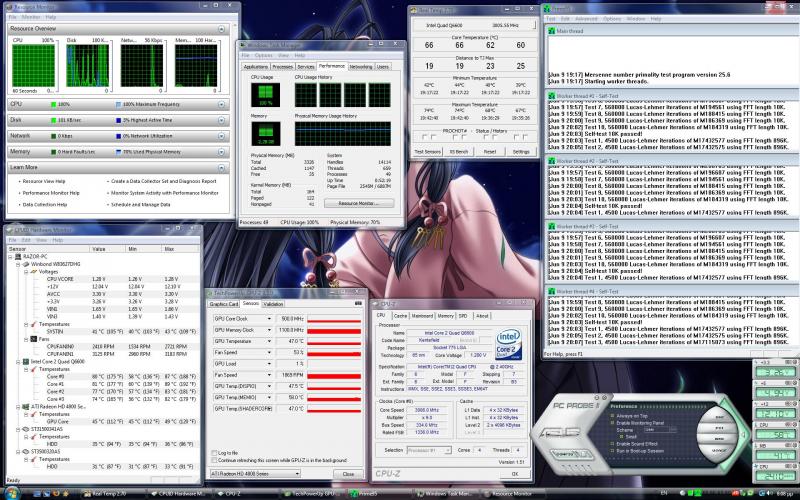800x500 pixels.
Task: Click the RAZOR-PC computer icon
Action: click(18, 257)
